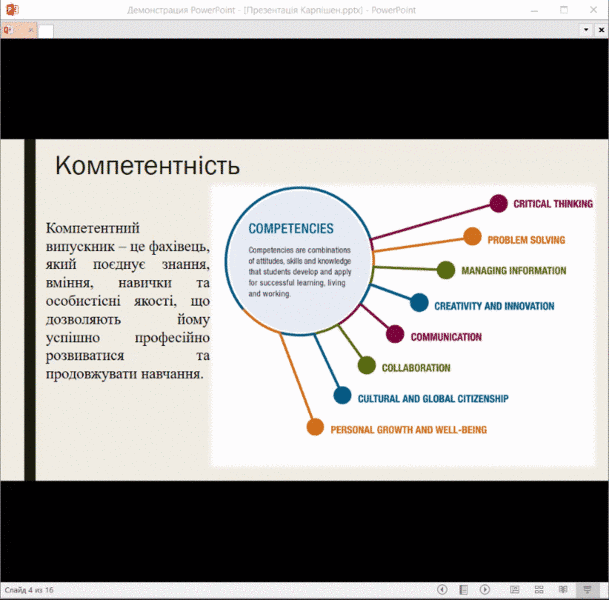Go to the next slide using the status bar arrow
The image size is (609, 600).
pos(485,590)
